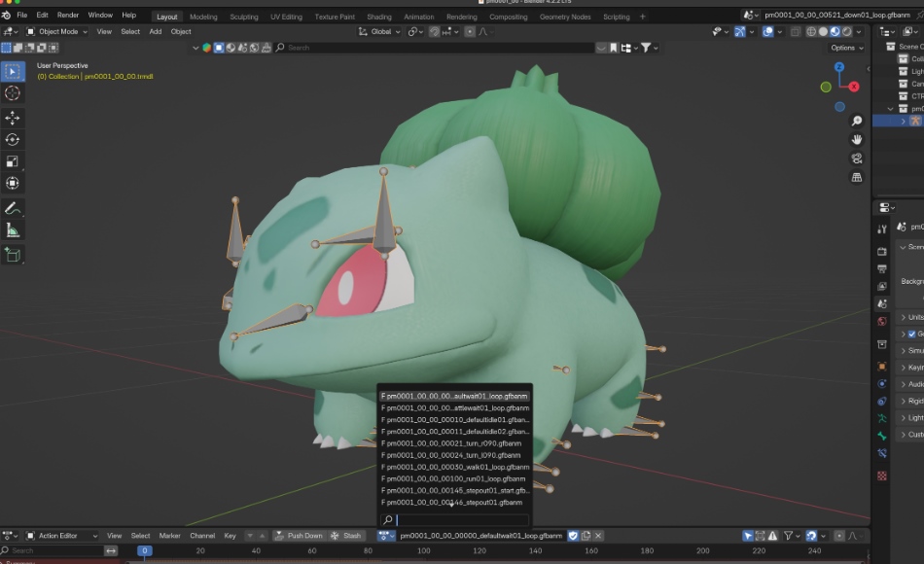Select the Transform tool
The width and height of the screenshot is (924, 564).
coord(13,183)
